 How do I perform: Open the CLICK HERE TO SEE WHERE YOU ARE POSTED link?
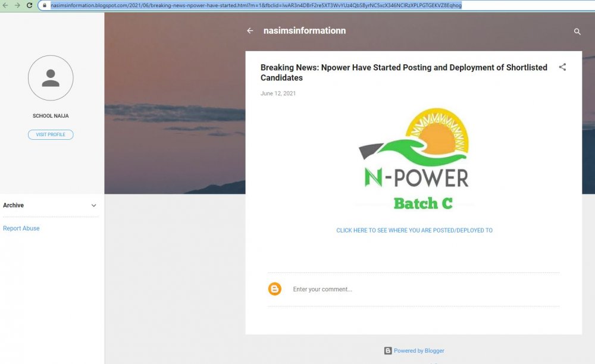414,230
